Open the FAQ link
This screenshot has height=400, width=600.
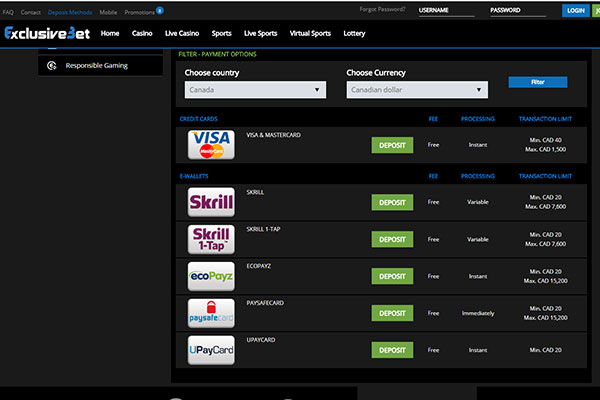pos(8,12)
